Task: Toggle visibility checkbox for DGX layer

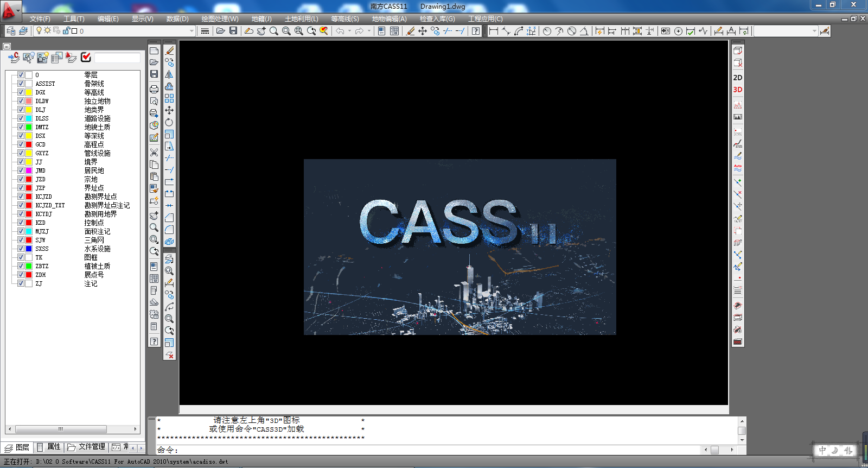Action: 21,92
